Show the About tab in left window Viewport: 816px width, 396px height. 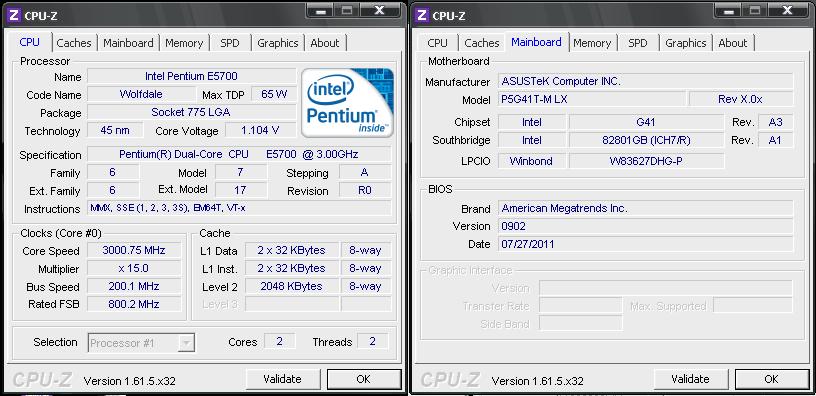(x=325, y=43)
